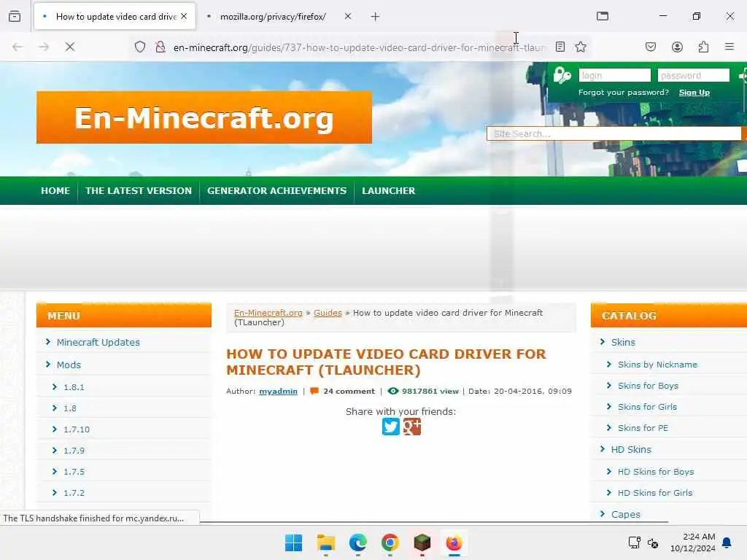
Task: Close the video card driver tab
Action: coord(184,16)
